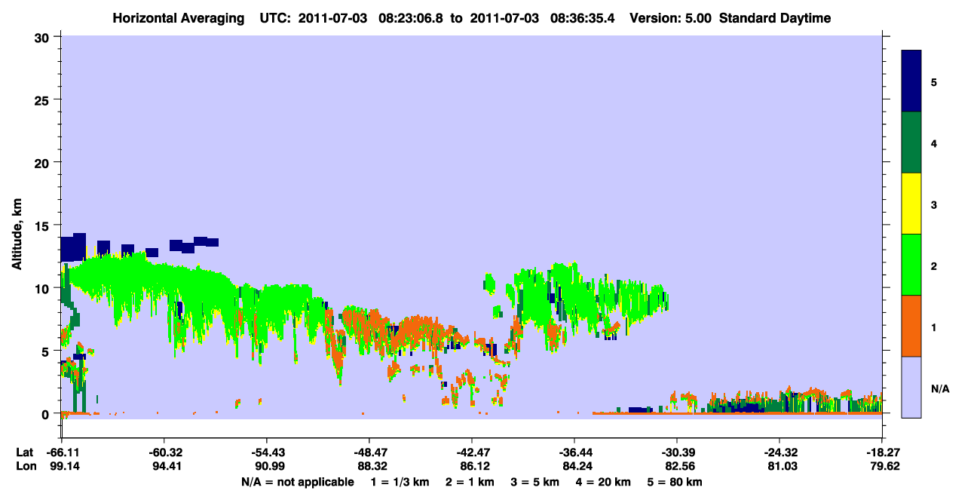980x503 pixels.
Task: Click latitude value -24.32
Action: [779, 452]
